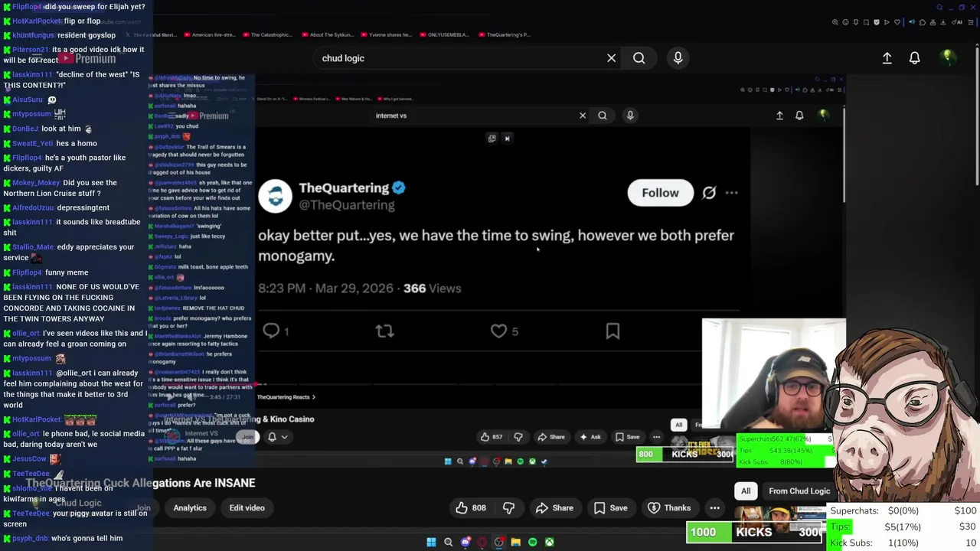Open account avatar on 'internet vs' YouTube header
980x551 pixels.
click(823, 116)
